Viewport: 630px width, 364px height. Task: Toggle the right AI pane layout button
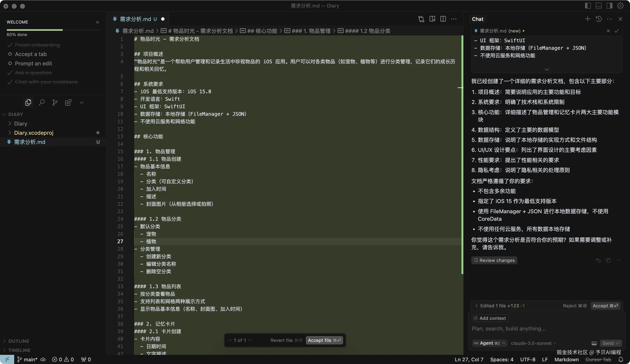pos(609,6)
